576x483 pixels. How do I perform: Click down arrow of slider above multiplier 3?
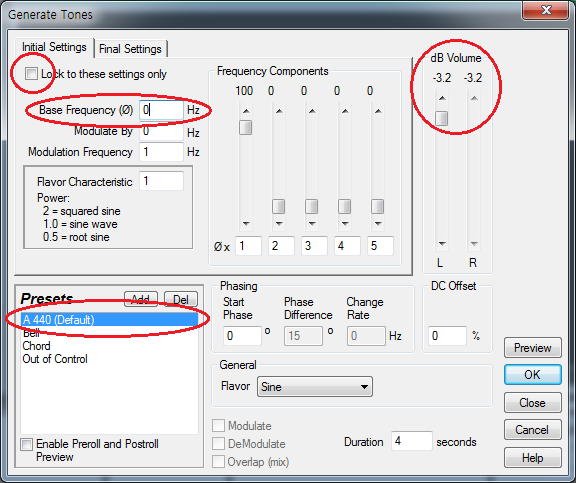[x=312, y=223]
